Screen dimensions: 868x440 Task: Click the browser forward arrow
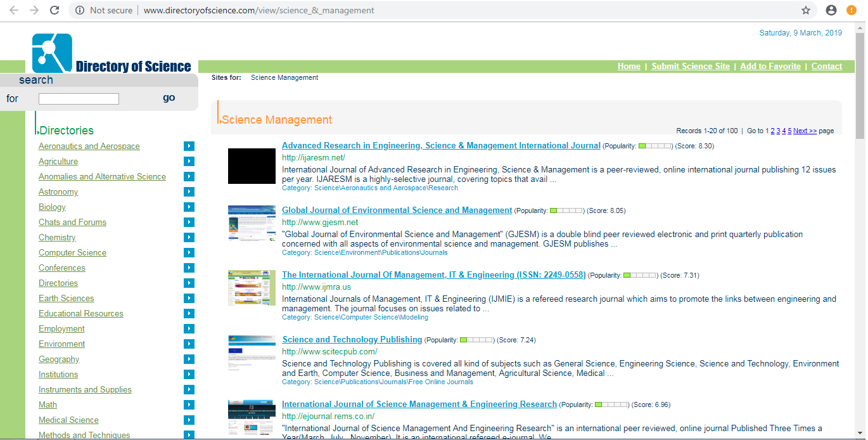34,10
